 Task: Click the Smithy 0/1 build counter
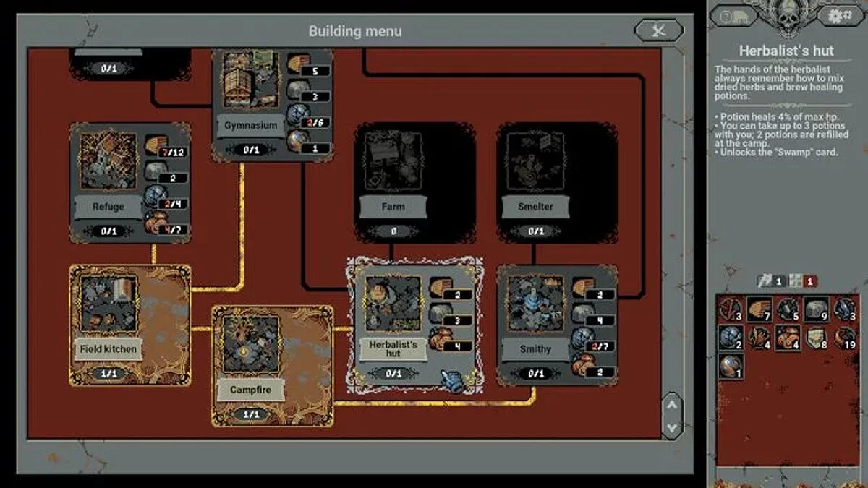pyautogui.click(x=535, y=374)
